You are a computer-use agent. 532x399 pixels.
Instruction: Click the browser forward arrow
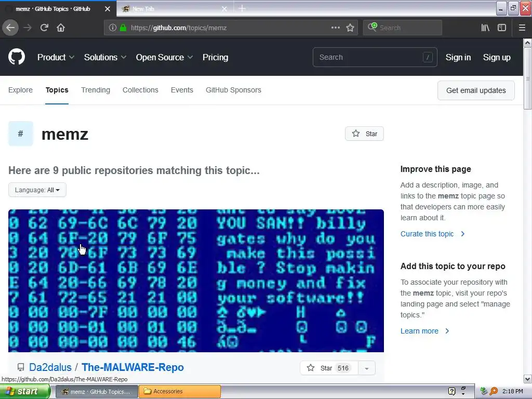tap(28, 28)
